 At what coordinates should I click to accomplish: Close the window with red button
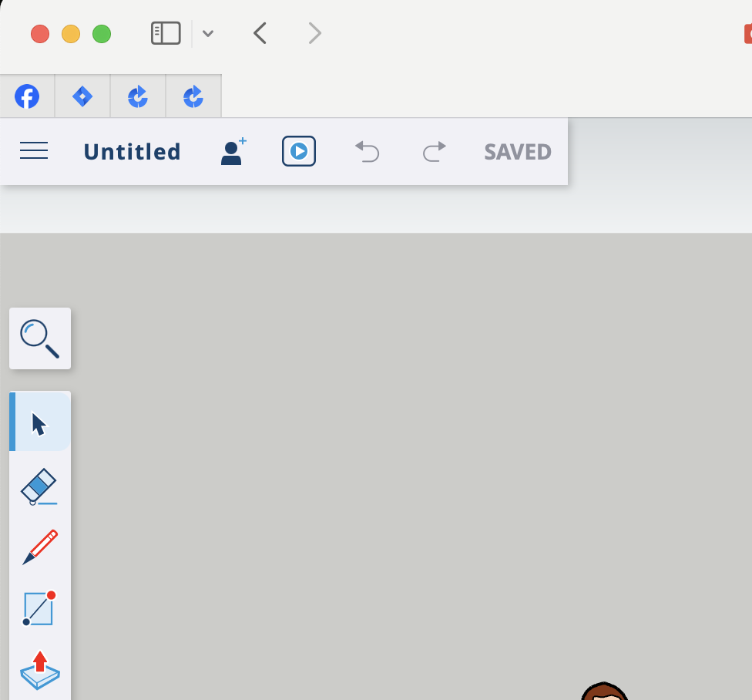click(40, 34)
